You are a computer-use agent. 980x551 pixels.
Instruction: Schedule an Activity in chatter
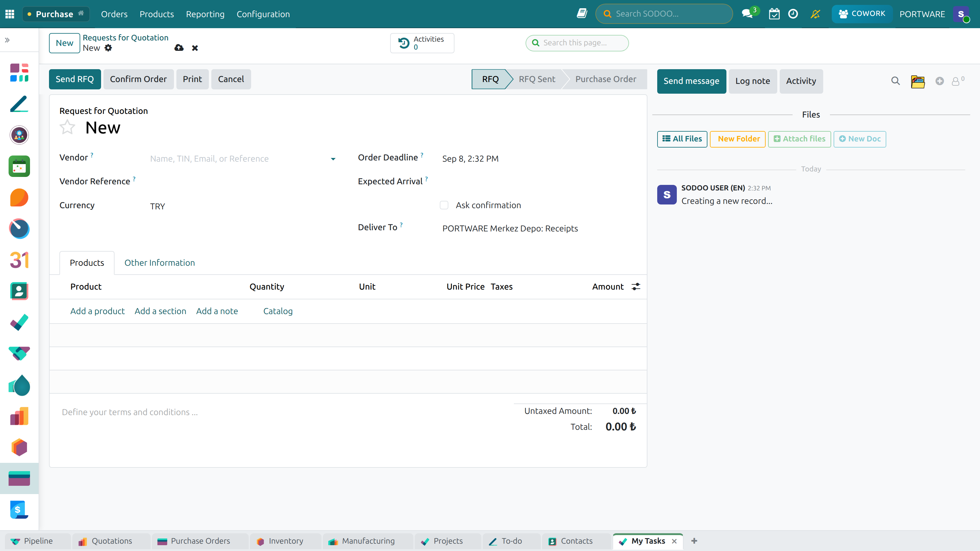pyautogui.click(x=801, y=81)
